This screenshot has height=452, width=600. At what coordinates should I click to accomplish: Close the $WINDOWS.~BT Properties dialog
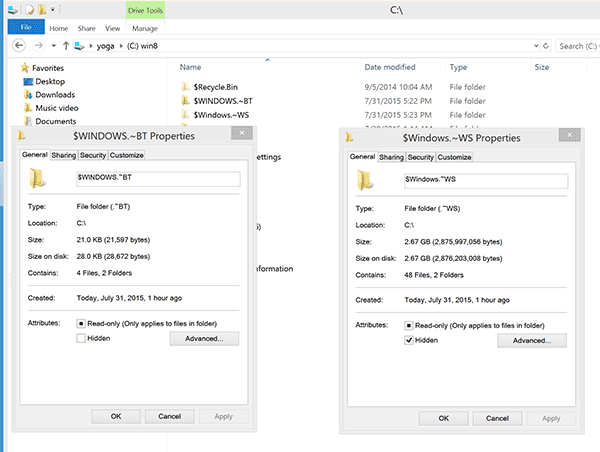click(x=242, y=133)
